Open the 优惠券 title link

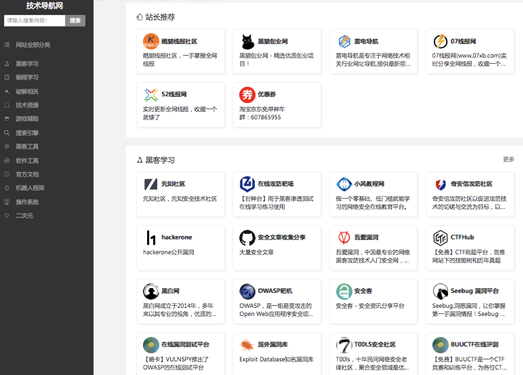(x=267, y=94)
